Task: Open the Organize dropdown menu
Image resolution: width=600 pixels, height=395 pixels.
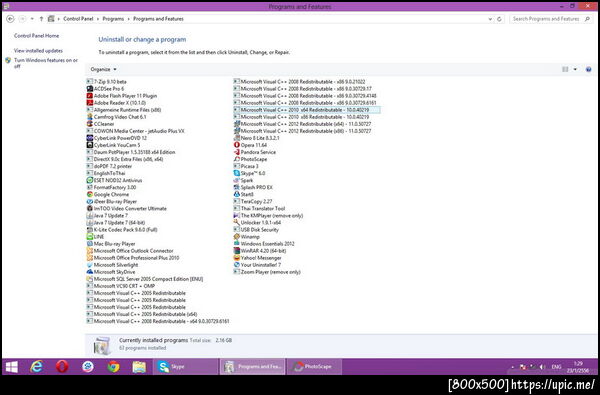Action: coord(103,69)
